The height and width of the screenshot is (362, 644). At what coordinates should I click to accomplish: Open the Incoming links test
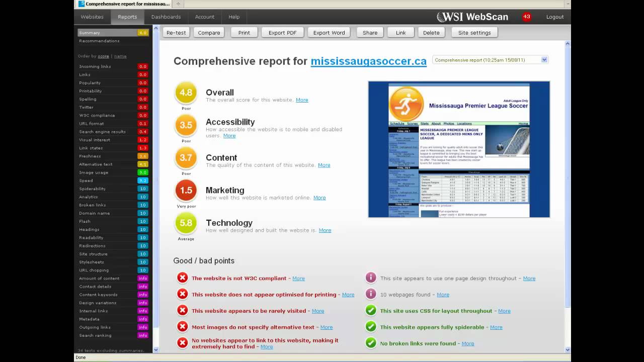pyautogui.click(x=113, y=66)
